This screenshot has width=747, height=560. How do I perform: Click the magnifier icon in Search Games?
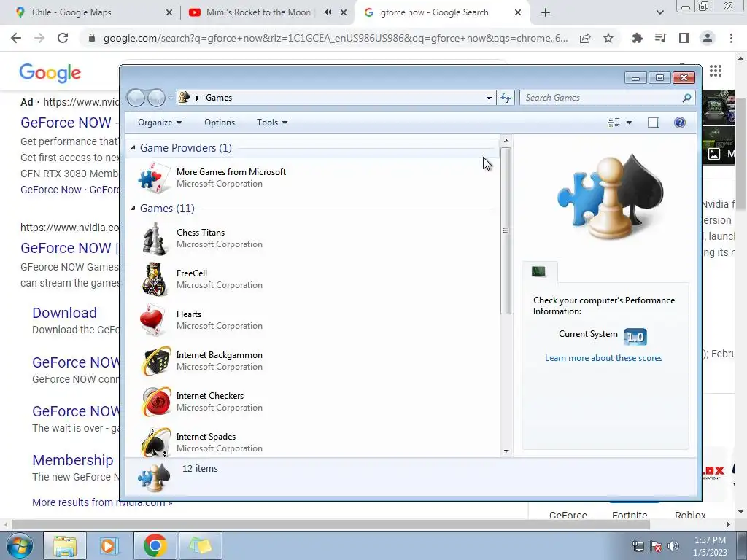686,98
